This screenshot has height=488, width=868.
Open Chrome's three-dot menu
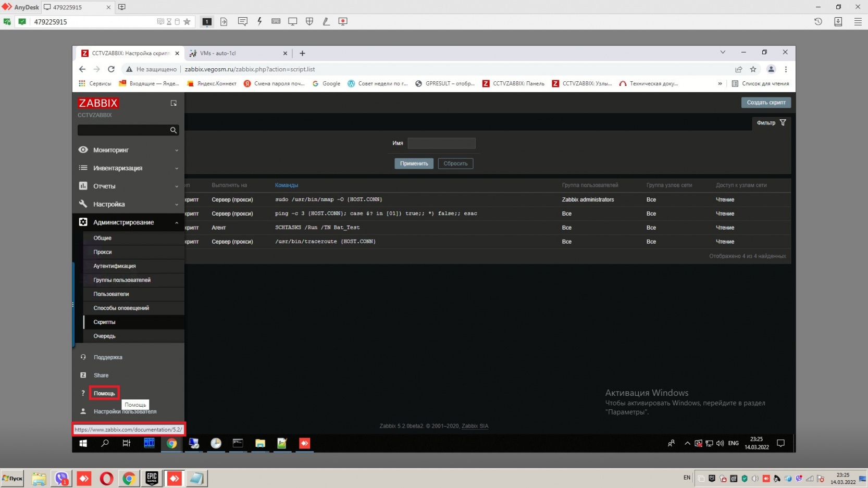[x=786, y=69]
